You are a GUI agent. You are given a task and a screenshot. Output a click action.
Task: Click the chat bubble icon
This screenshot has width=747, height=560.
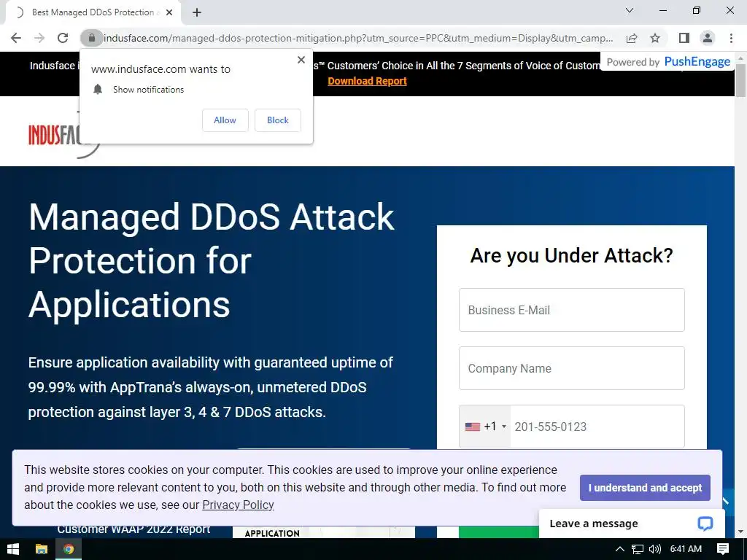[x=705, y=524]
